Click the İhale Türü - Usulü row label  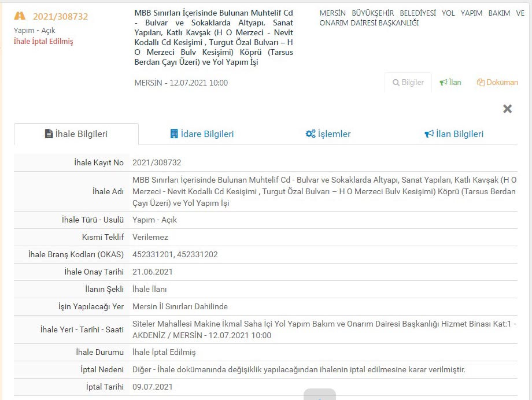coord(93,220)
